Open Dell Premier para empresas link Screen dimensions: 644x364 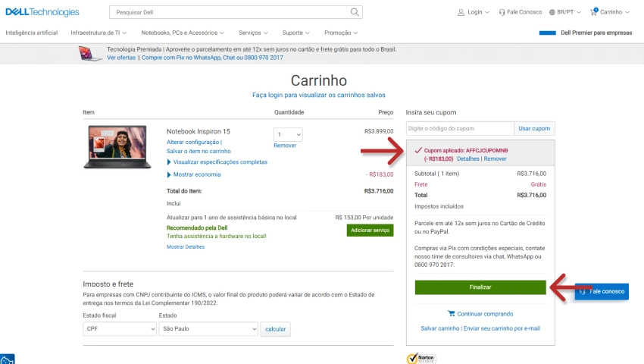596,33
